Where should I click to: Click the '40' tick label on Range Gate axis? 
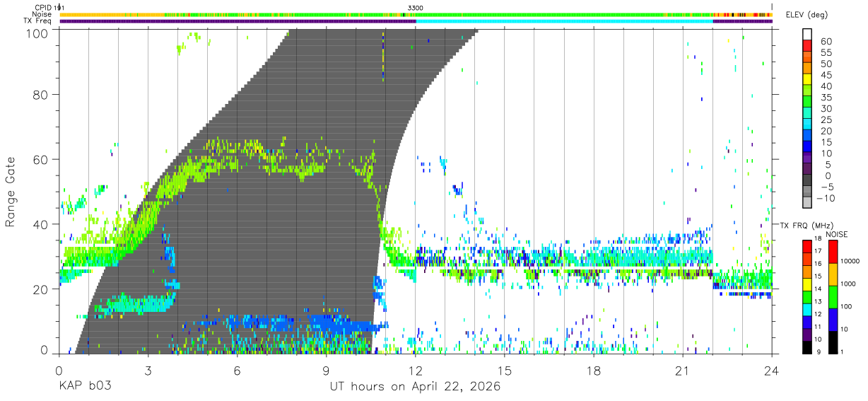[x=41, y=224]
